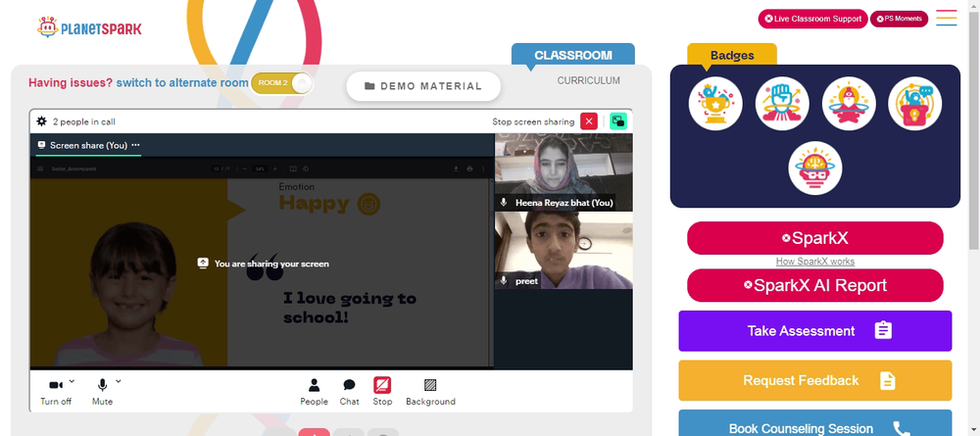Click the Screen share (You) tab
Viewport: 980px width, 436px height.
point(88,145)
